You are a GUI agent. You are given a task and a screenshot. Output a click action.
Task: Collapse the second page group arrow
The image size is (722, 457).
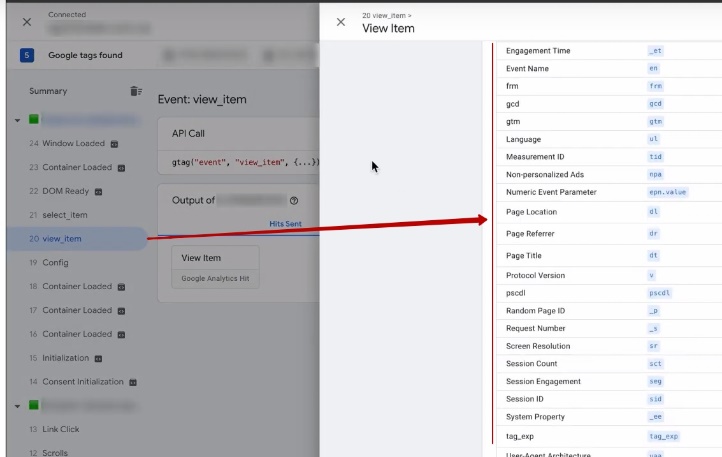18,406
